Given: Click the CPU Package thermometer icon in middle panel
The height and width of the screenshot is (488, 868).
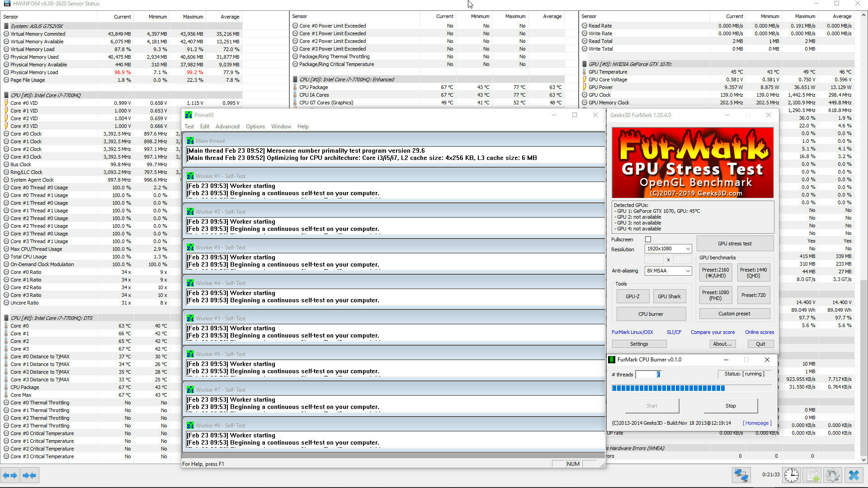Looking at the screenshot, I should click(x=295, y=87).
